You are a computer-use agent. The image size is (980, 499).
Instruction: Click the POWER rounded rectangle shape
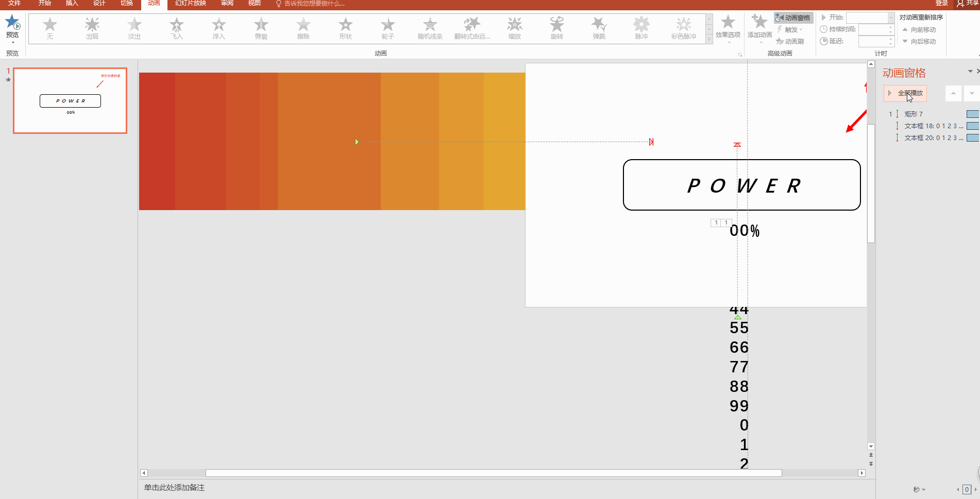tap(741, 185)
